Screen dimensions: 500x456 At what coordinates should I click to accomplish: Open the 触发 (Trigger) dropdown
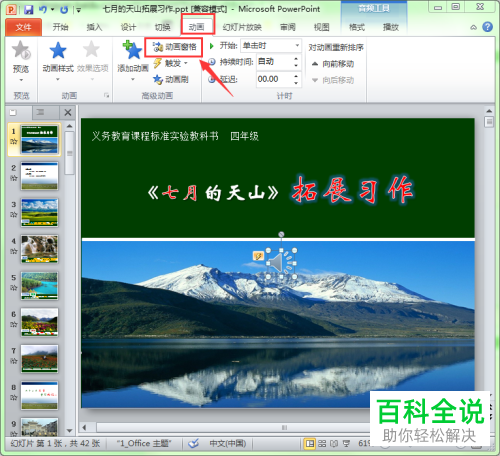pos(171,63)
